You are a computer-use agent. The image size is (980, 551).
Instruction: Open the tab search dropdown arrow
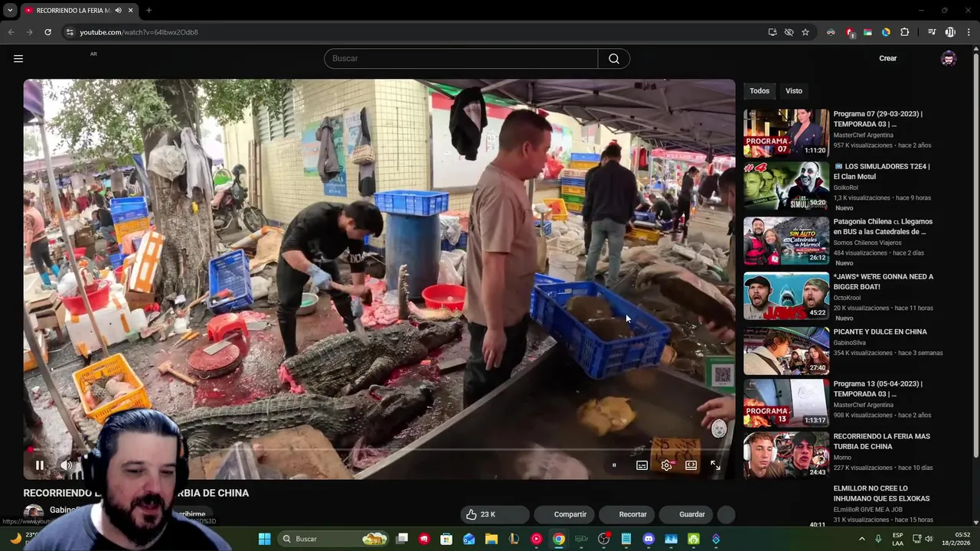coord(10,11)
